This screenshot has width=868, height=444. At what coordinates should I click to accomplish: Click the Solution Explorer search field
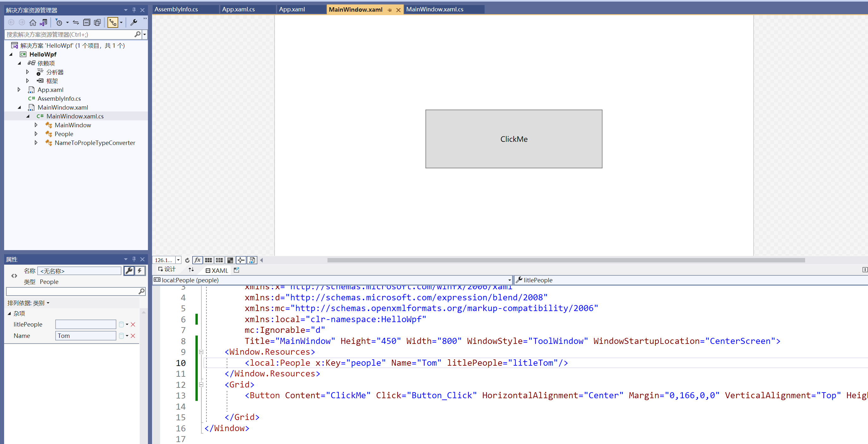[x=70, y=34]
